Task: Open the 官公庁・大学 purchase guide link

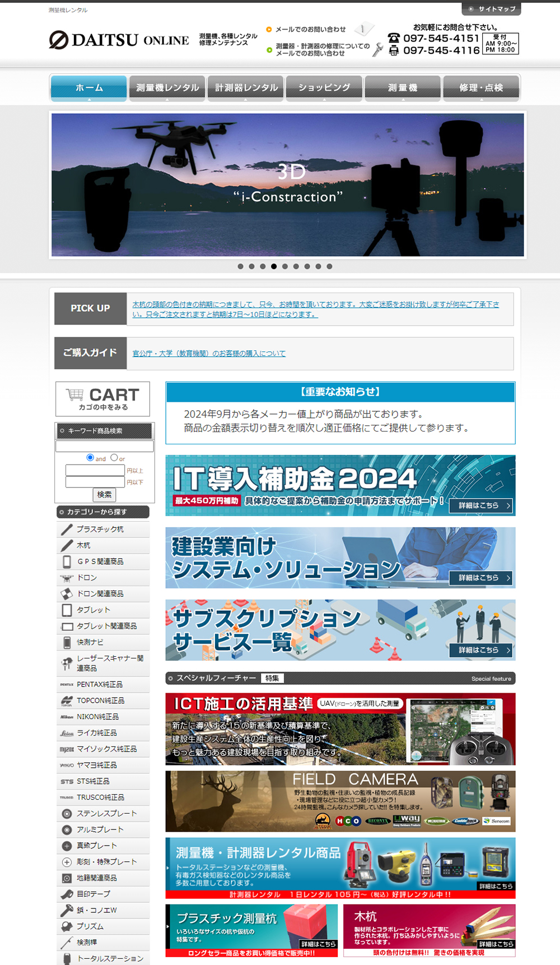Action: tap(209, 354)
